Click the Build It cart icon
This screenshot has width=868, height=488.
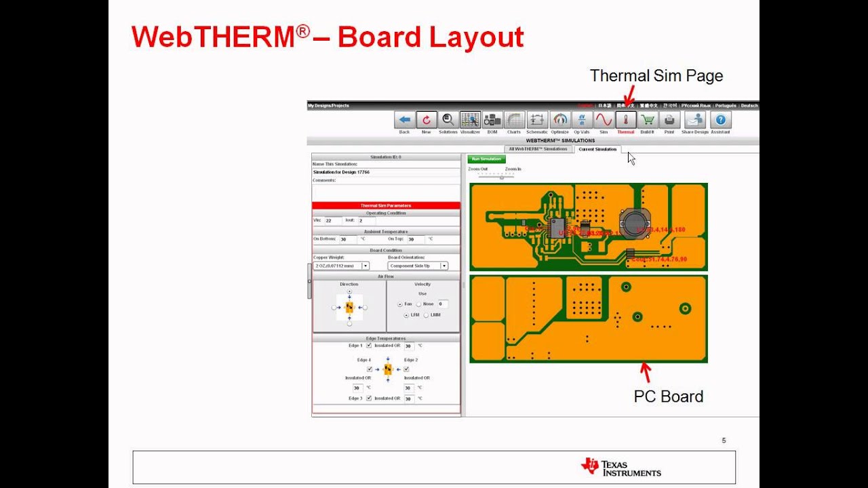pyautogui.click(x=648, y=120)
